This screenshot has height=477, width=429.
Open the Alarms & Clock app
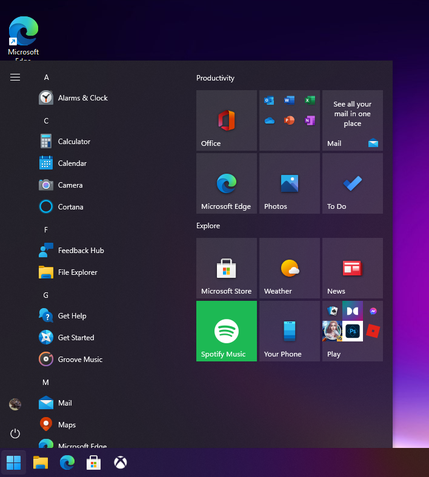coord(73,98)
